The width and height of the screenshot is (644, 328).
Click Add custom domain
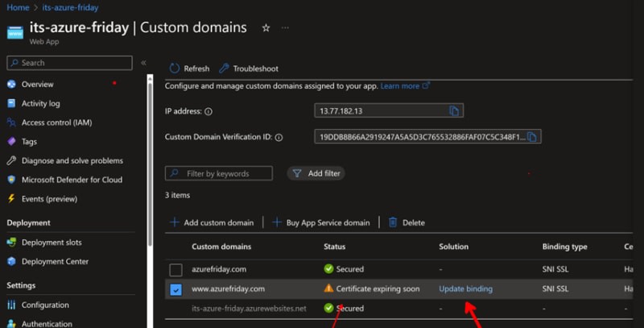[x=212, y=222]
